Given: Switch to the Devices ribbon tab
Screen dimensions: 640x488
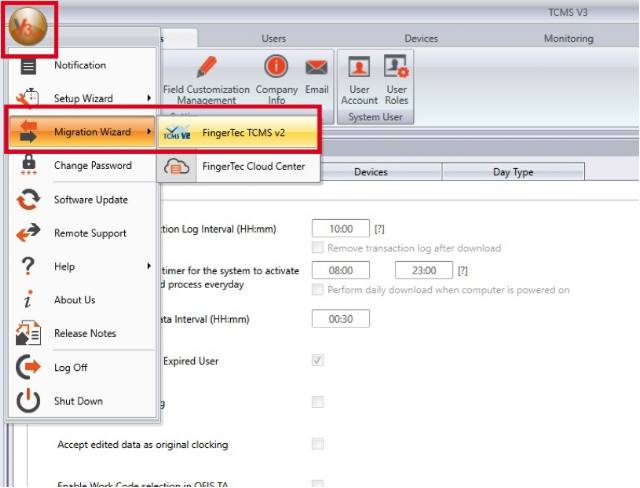Looking at the screenshot, I should [421, 38].
